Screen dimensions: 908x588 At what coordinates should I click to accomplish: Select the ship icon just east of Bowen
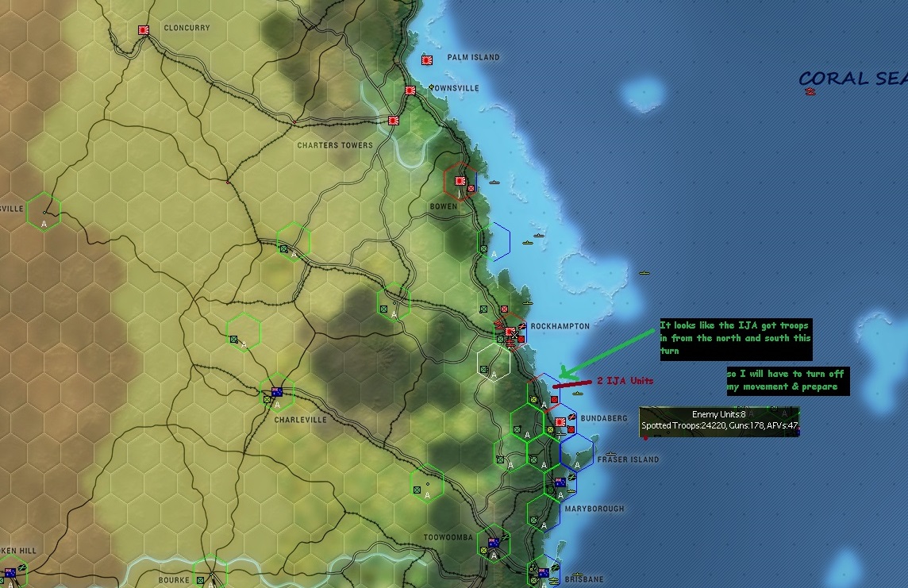(x=494, y=183)
